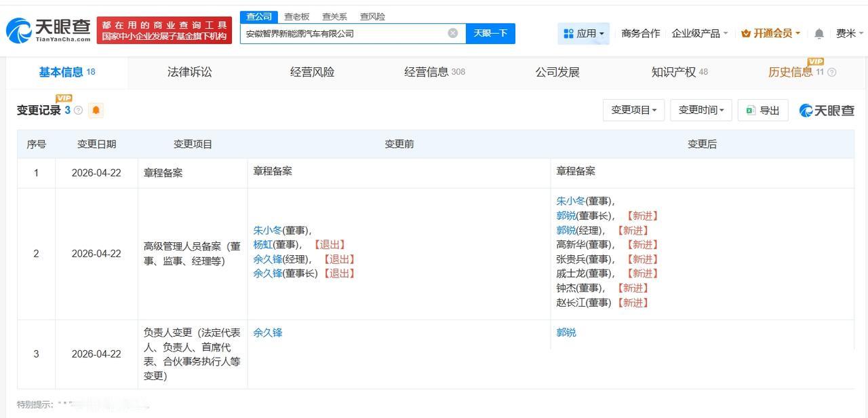
Task: Open notifications via the bell icon top-right
Action: (818, 33)
